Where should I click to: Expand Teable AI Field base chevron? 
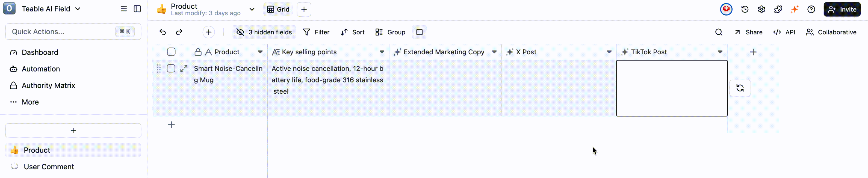[x=78, y=9]
